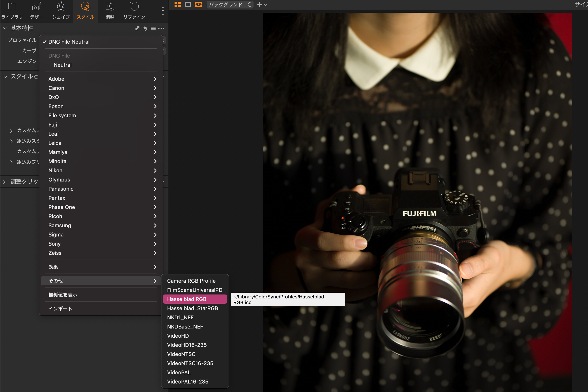Reset 基本特性 with undo arrow icon
Screen dimensions: 588x392
tap(145, 28)
